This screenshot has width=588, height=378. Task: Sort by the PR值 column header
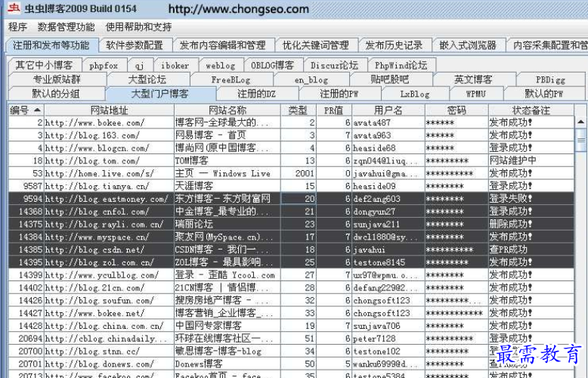[334, 110]
